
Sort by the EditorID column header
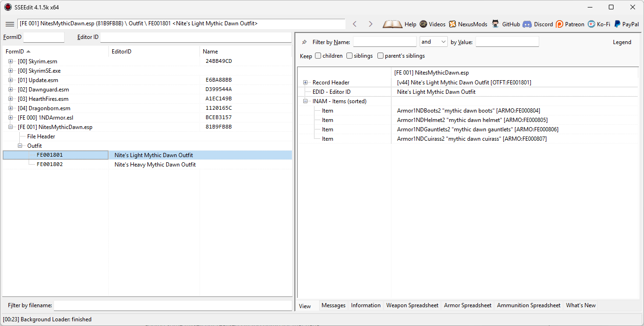(154, 52)
